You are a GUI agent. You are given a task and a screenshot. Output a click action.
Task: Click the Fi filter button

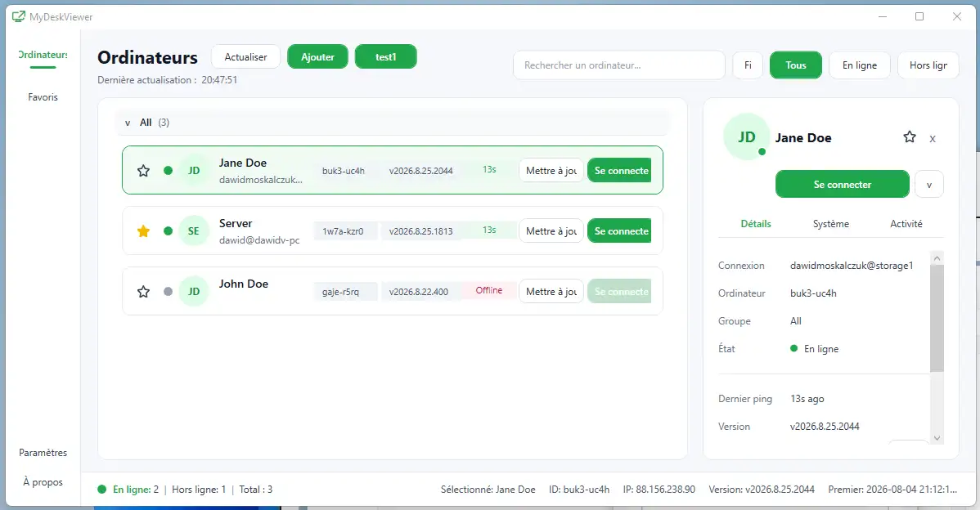point(748,65)
